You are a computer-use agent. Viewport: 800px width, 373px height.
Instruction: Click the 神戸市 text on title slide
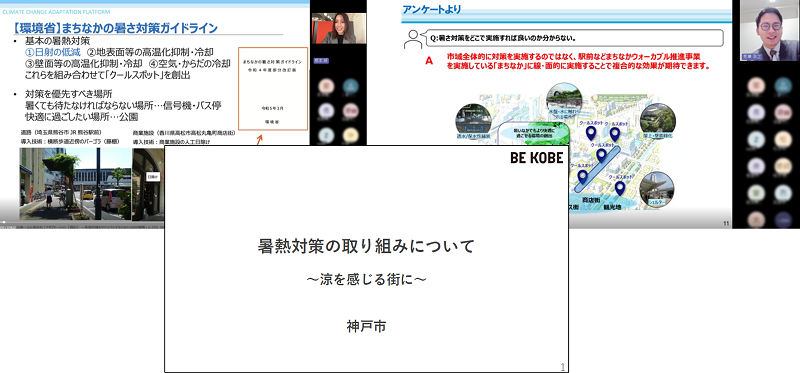coord(366,327)
